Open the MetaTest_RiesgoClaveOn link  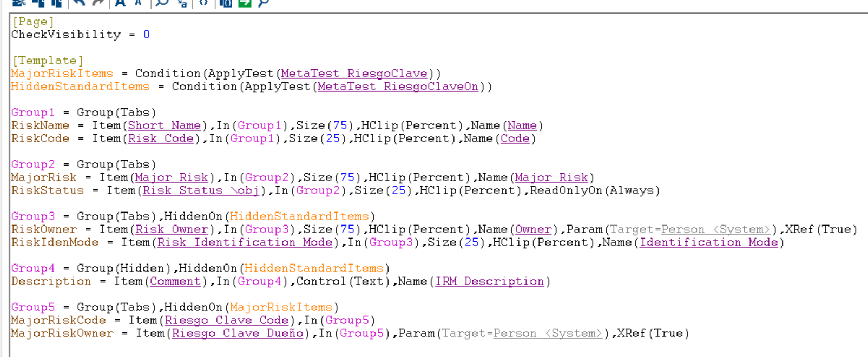coord(398,87)
